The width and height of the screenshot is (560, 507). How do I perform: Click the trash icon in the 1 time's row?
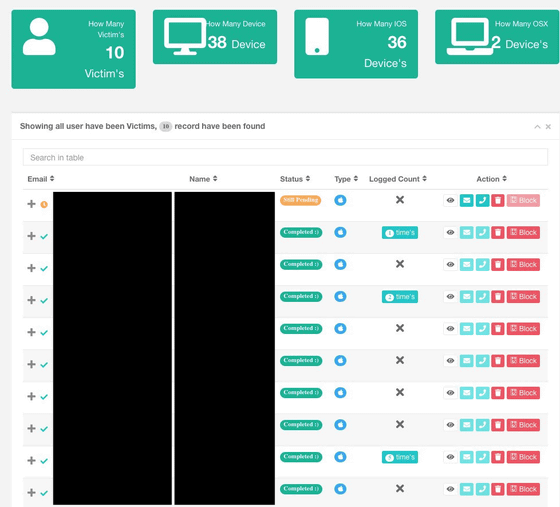pos(498,232)
